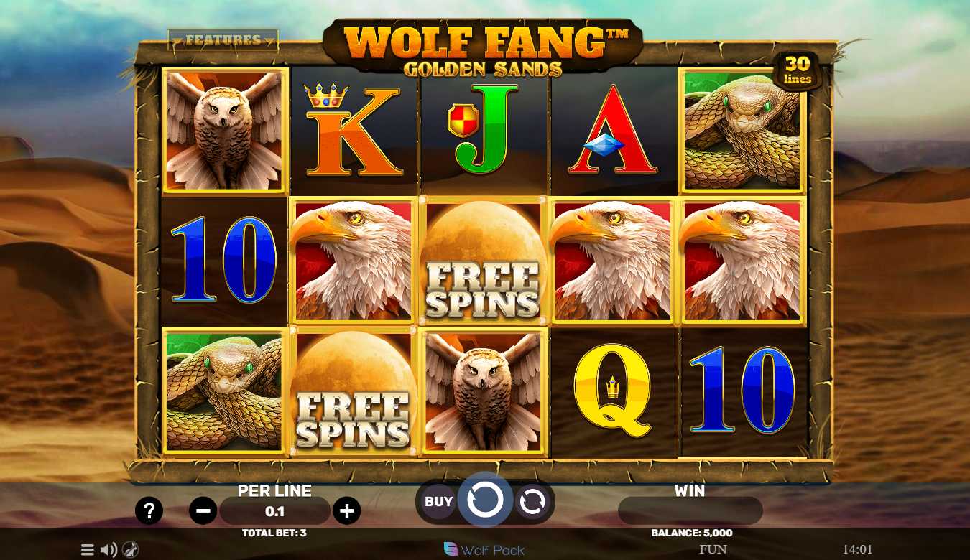Click the per line 0.1 value field

click(274, 511)
